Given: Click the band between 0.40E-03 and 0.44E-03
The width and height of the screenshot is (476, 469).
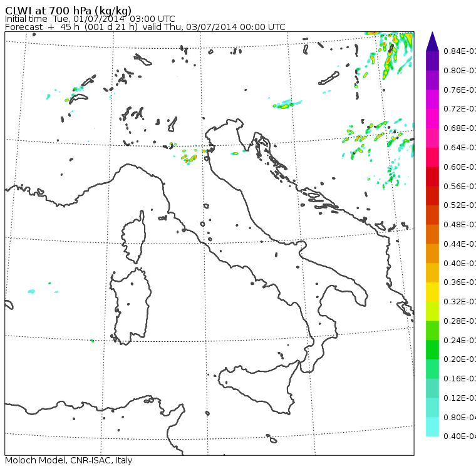Looking at the screenshot, I should (432, 254).
